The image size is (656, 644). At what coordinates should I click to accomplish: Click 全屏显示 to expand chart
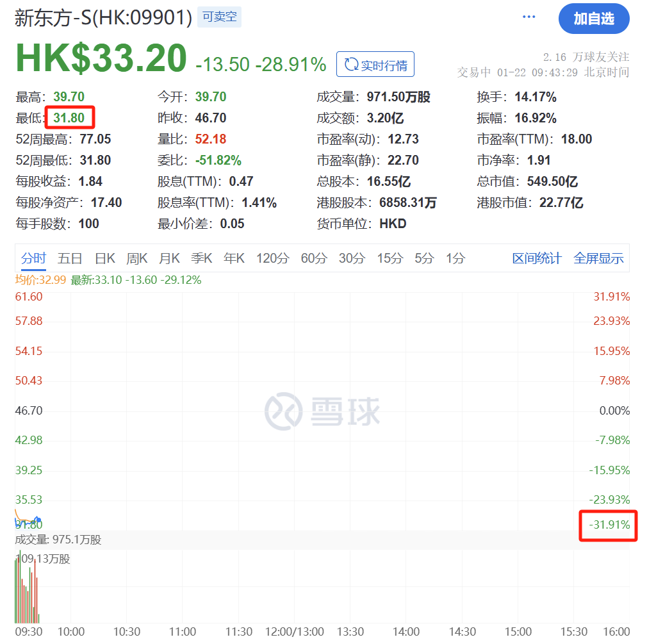598,258
